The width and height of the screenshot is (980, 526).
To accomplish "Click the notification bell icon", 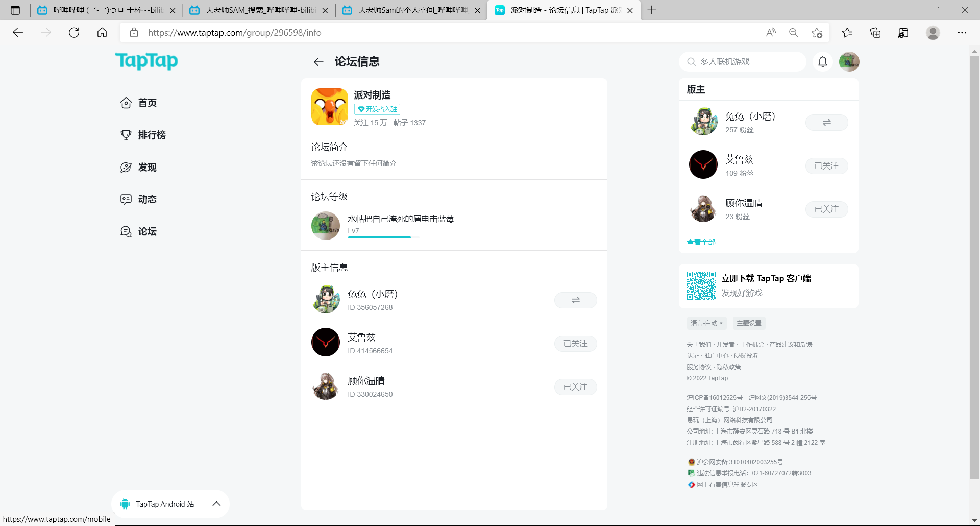I will (822, 62).
